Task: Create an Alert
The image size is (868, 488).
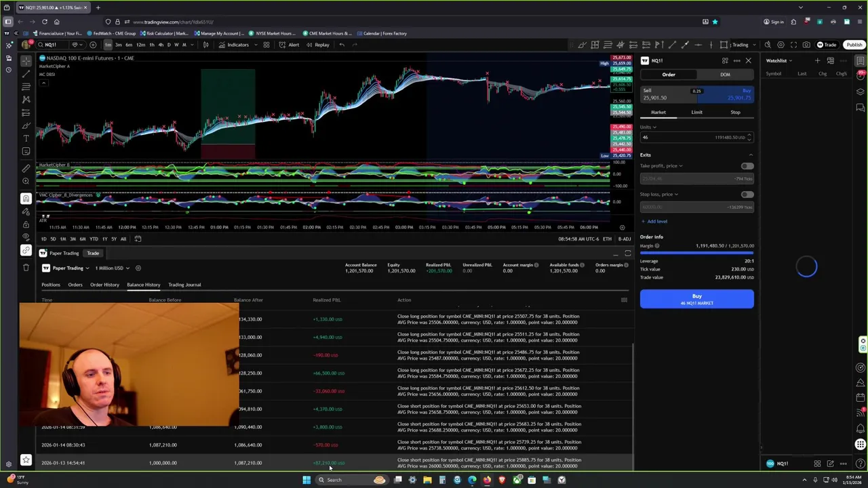Action: [x=290, y=45]
